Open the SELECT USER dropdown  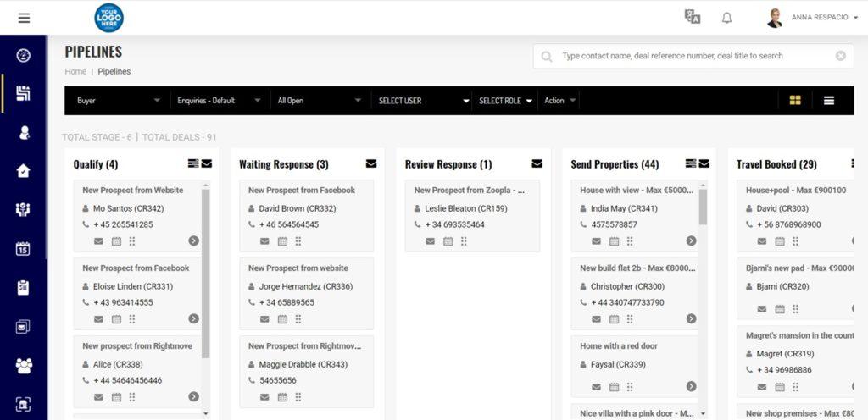click(x=423, y=101)
